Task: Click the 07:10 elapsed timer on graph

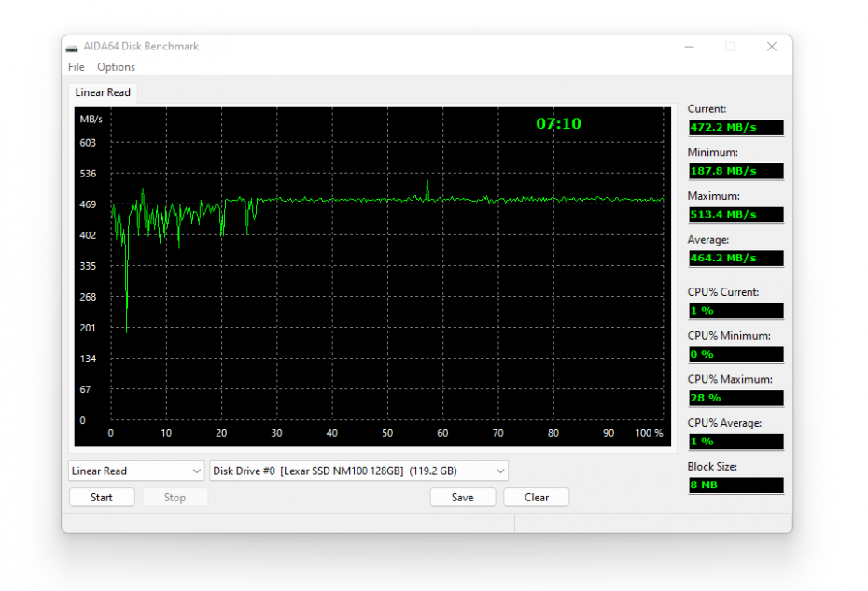Action: point(558,123)
